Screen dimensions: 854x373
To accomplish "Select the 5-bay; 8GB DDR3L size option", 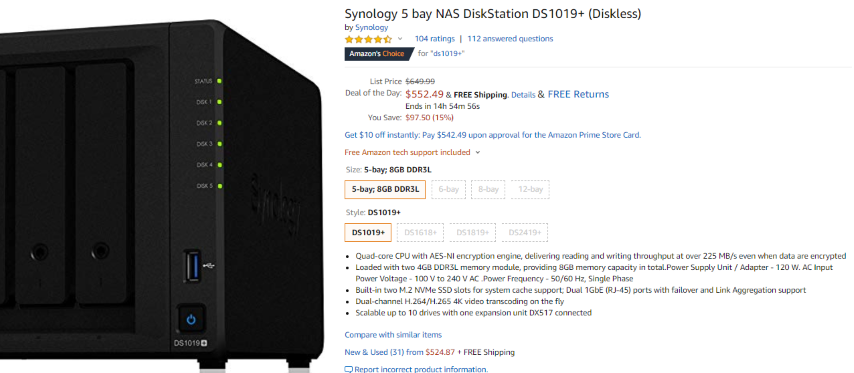I will coord(385,189).
